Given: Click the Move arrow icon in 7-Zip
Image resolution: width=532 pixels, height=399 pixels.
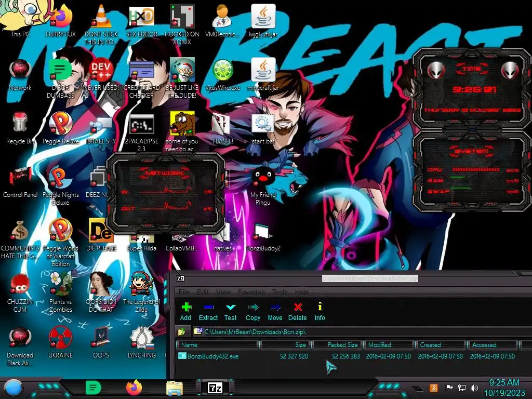Looking at the screenshot, I should click(275, 311).
